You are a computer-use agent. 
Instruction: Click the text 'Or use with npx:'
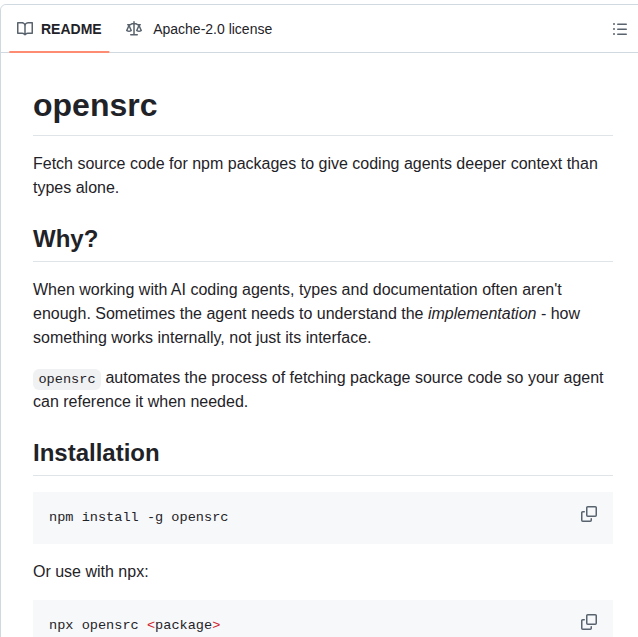tap(91, 572)
